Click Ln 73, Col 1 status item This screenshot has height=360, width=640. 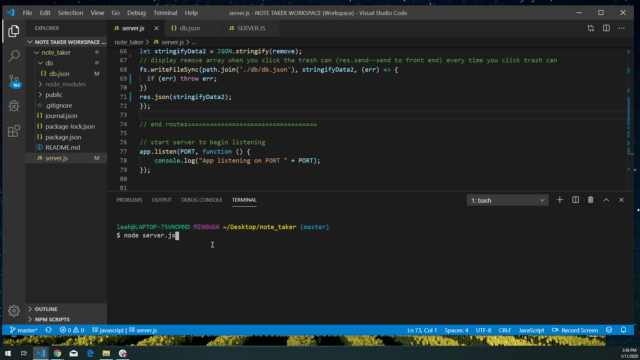point(422,330)
